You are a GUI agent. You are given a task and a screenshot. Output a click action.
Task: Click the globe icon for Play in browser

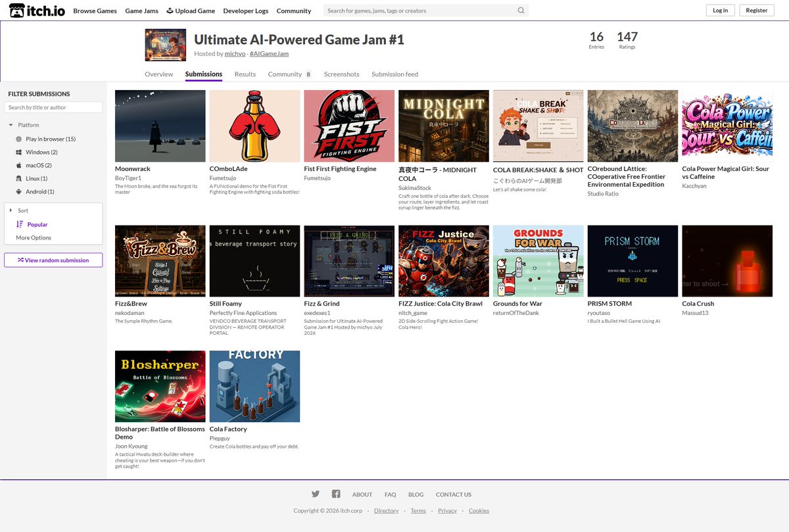19,139
